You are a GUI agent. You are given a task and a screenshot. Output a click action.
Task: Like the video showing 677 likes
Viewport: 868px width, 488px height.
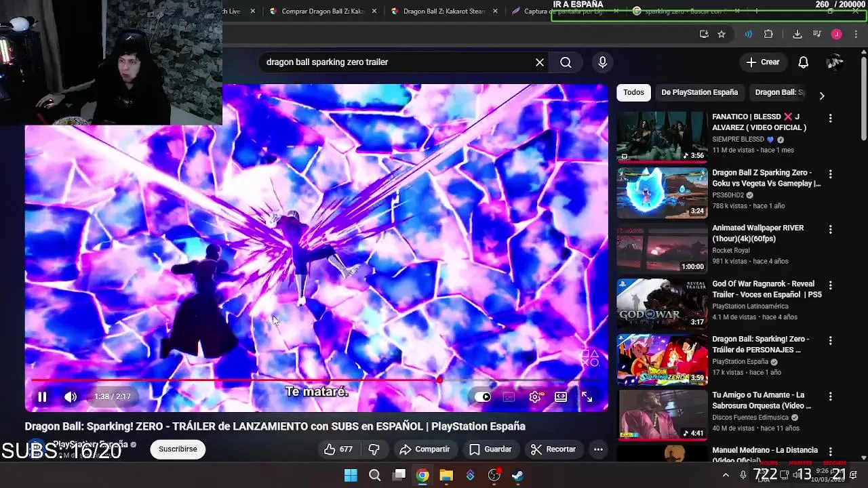338,449
